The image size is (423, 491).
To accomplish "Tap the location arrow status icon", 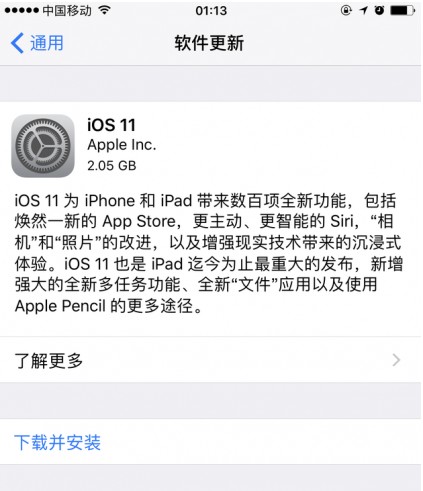I will coord(364,11).
